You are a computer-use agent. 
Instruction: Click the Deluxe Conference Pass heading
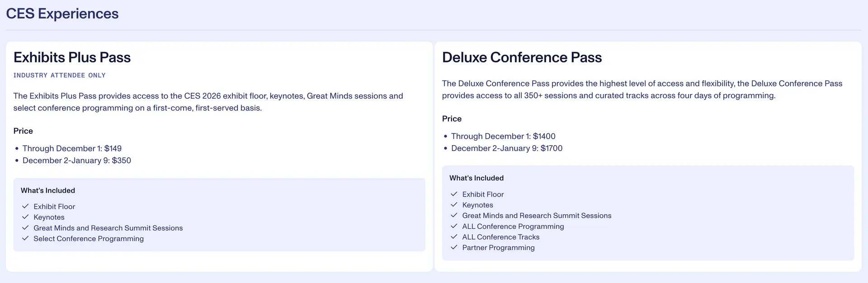522,57
